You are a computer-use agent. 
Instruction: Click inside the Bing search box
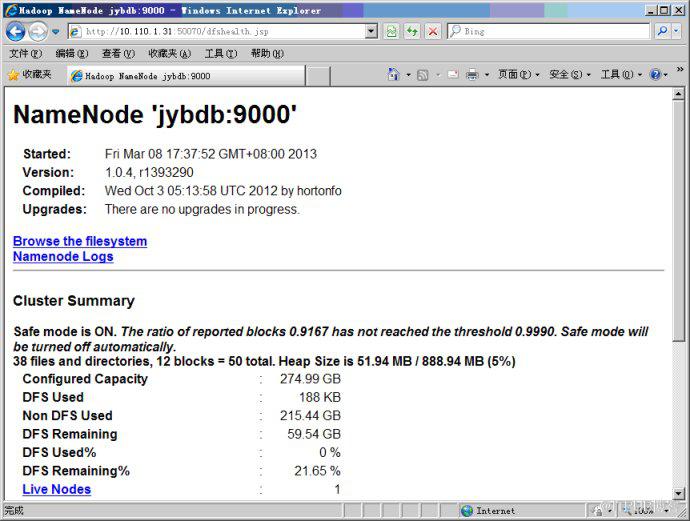548,31
